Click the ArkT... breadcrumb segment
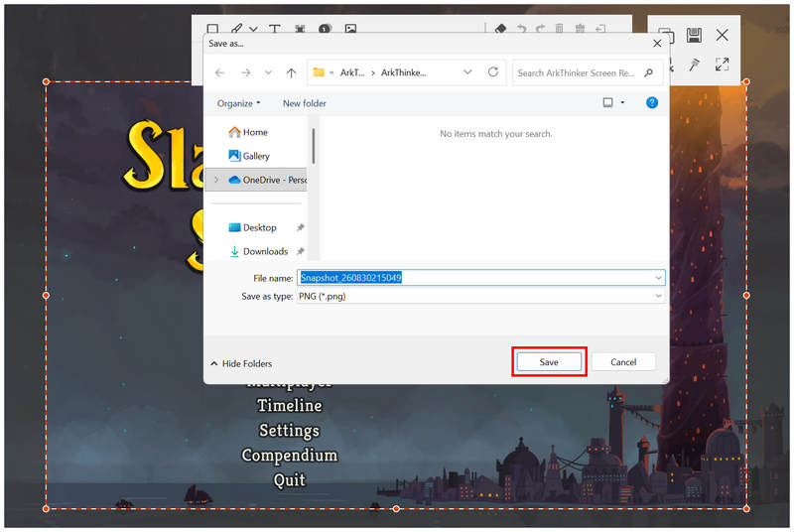 click(352, 72)
